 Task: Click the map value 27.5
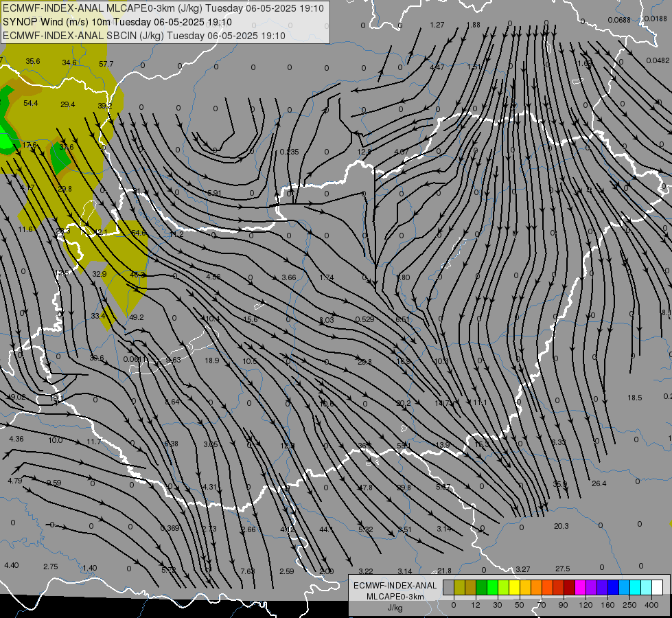pyautogui.click(x=563, y=569)
